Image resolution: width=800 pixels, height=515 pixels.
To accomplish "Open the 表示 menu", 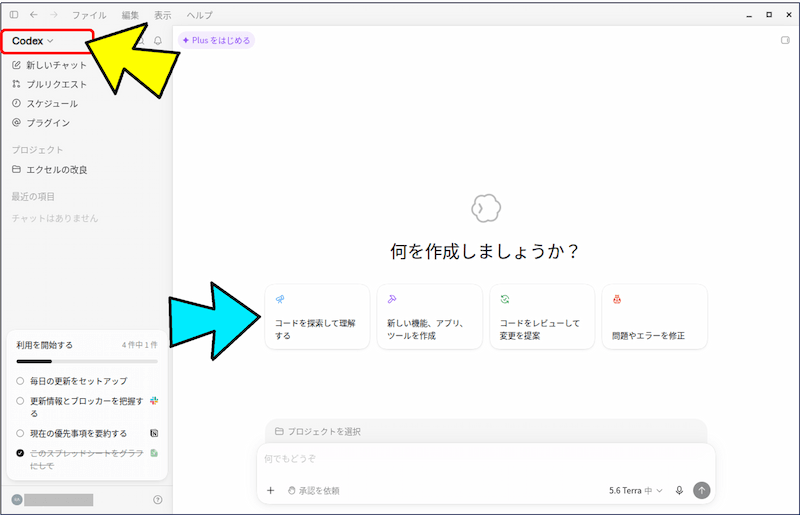I will click(x=163, y=15).
